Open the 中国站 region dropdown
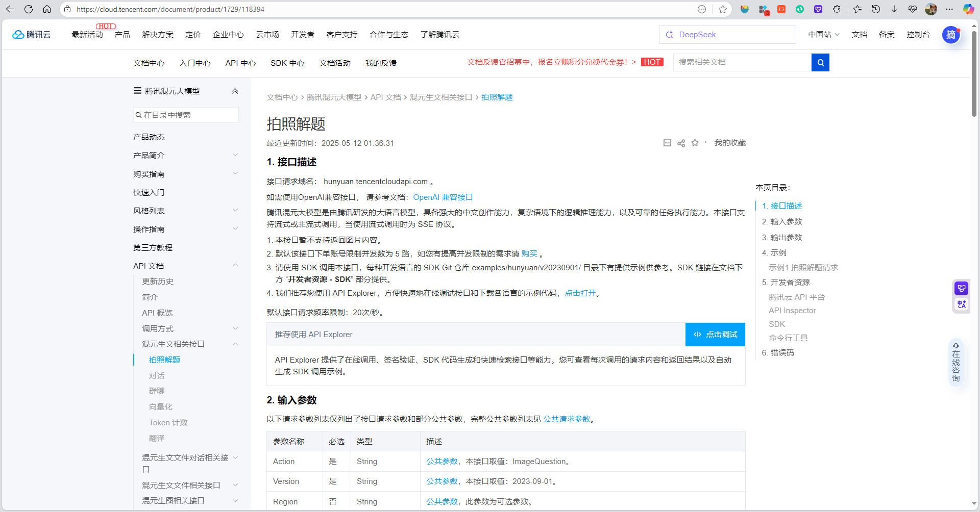Screen dimensions: 980x512 [823, 34]
